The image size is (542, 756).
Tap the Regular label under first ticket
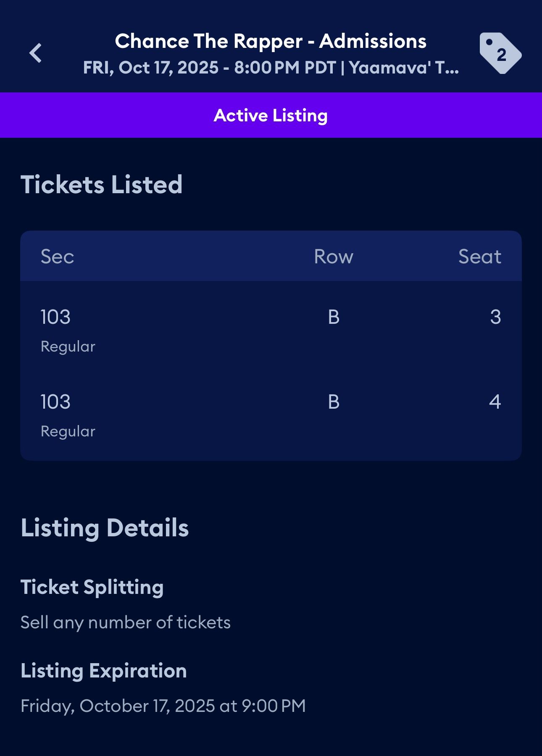[68, 346]
